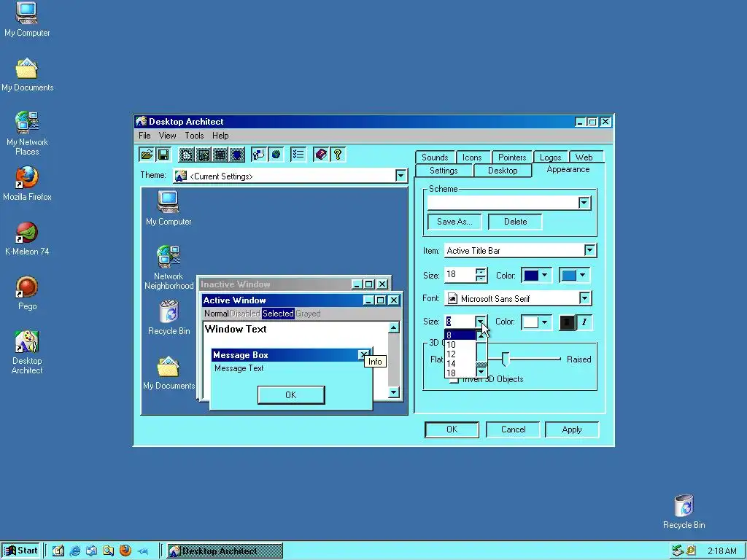Screen dimensions: 747x560
Task: Click the checklist options toolbar icon
Action: [298, 155]
